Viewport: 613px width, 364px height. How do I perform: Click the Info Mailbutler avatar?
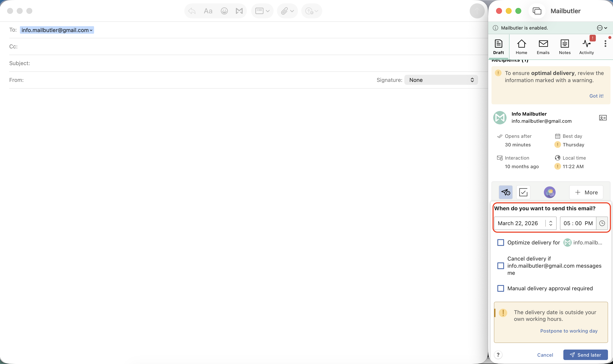click(x=500, y=118)
